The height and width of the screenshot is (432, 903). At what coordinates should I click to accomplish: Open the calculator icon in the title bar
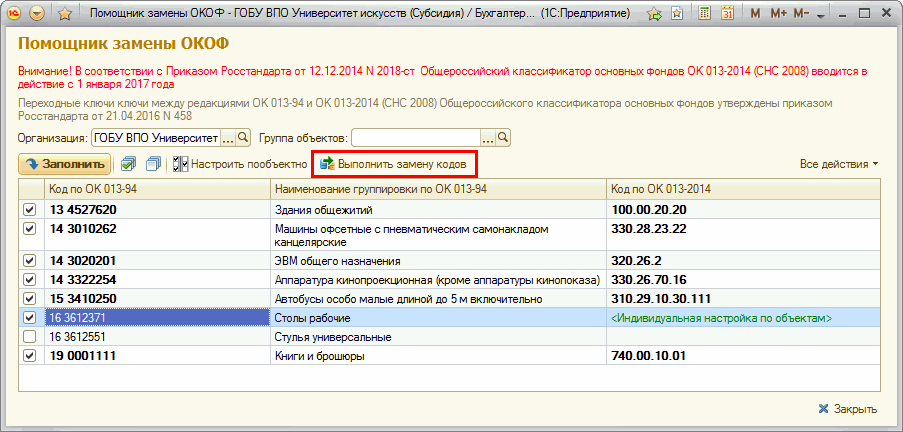click(x=705, y=14)
